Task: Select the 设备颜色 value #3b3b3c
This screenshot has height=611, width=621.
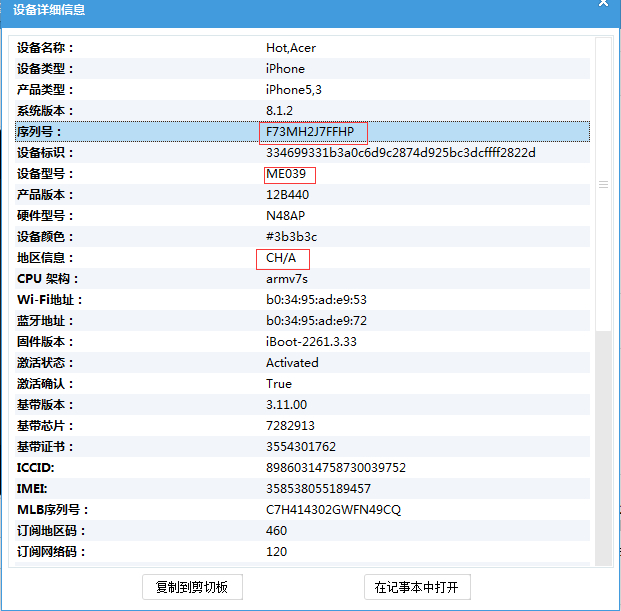Action: point(291,237)
